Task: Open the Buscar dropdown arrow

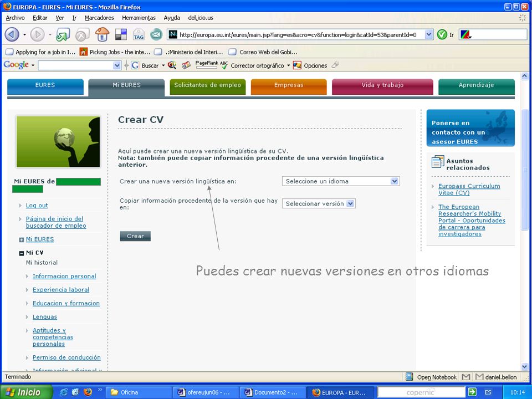Action: (163, 65)
